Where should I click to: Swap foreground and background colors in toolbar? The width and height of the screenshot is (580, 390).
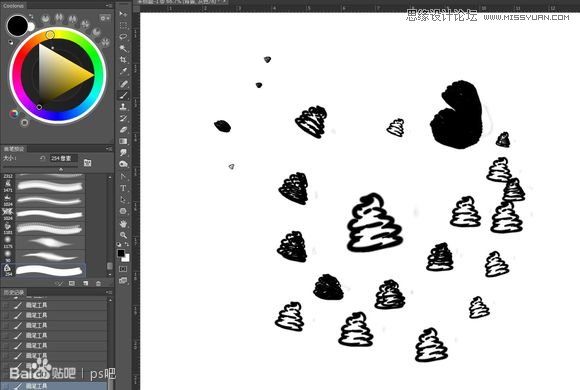pos(127,244)
